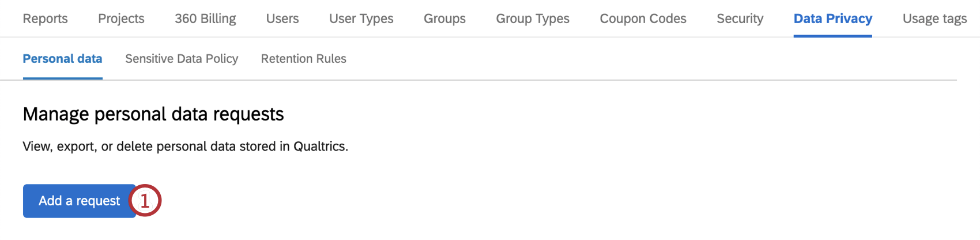Switch to the Projects tab

(121, 18)
